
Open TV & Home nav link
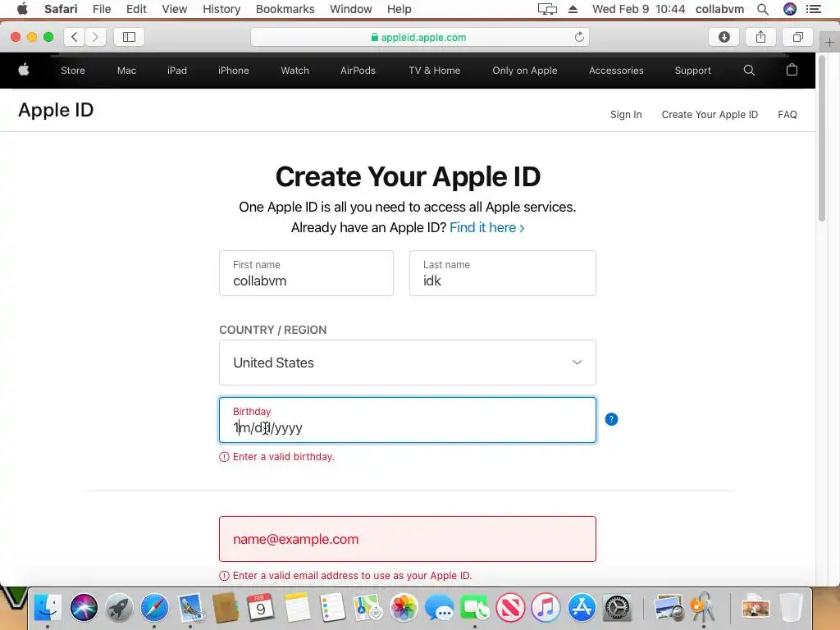pyautogui.click(x=435, y=71)
